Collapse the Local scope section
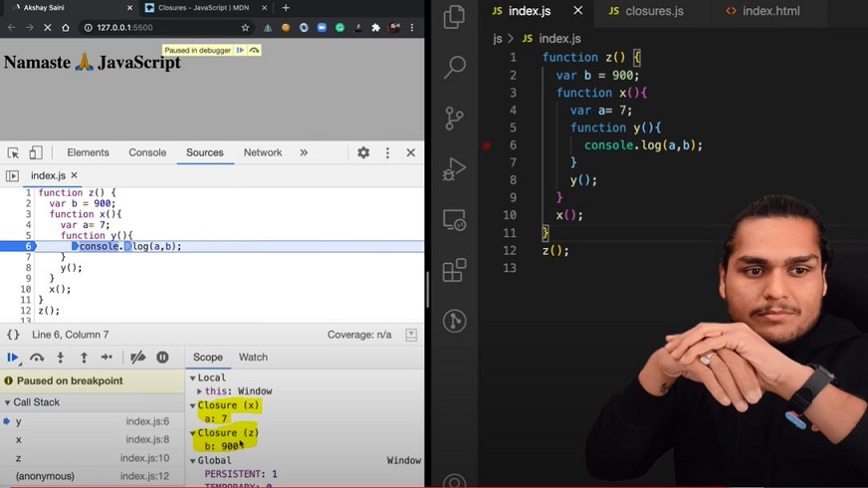 [x=193, y=377]
